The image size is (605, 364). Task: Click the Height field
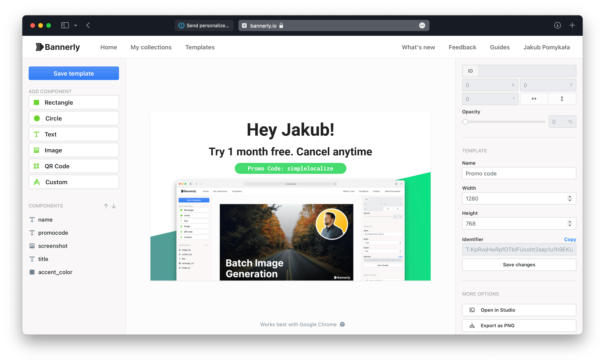[519, 223]
